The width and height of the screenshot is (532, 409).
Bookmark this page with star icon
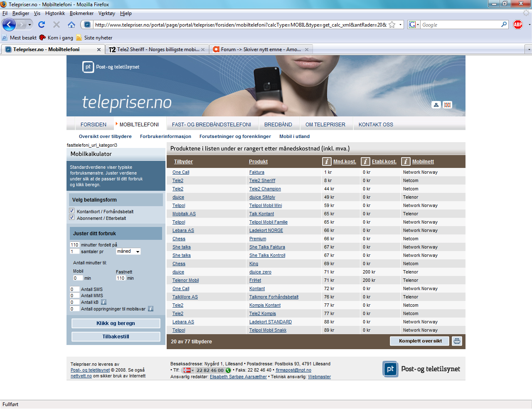[x=392, y=25]
